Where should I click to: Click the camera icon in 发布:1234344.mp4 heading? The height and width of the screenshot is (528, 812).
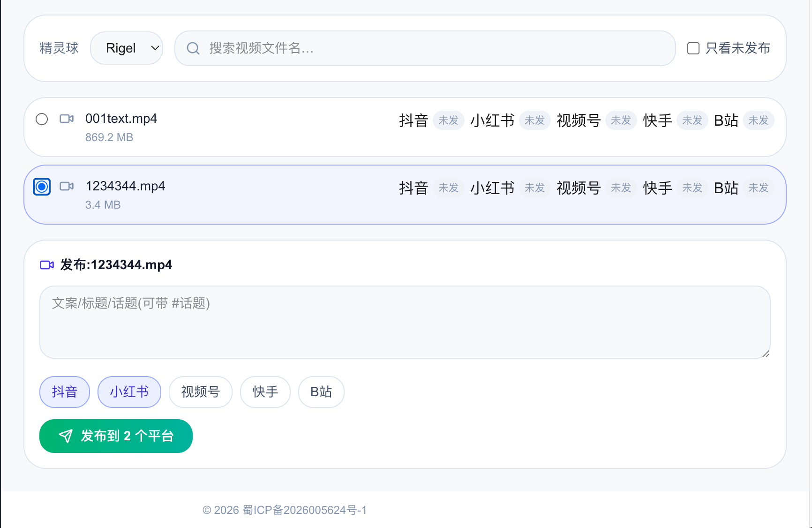pyautogui.click(x=47, y=265)
